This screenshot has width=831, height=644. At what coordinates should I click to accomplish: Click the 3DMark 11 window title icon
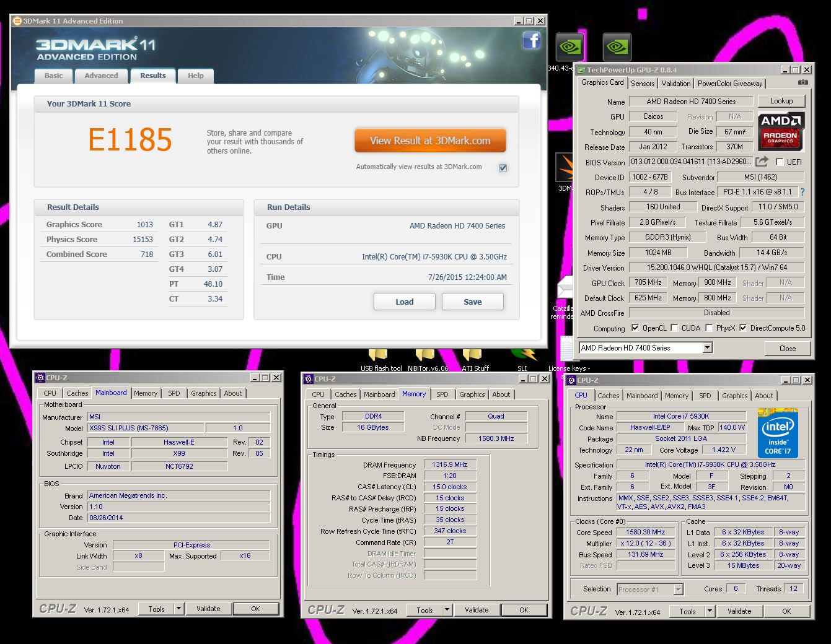pyautogui.click(x=17, y=21)
